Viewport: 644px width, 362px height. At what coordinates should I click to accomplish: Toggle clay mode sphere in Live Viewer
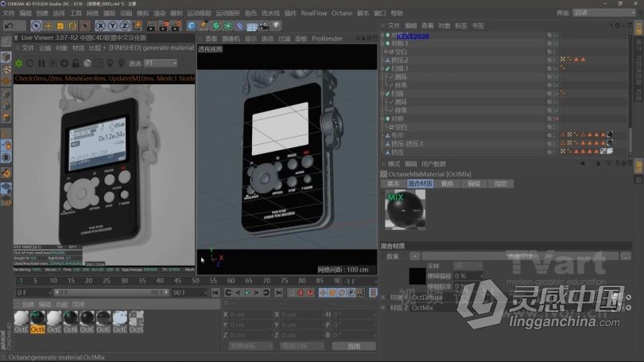click(87, 64)
